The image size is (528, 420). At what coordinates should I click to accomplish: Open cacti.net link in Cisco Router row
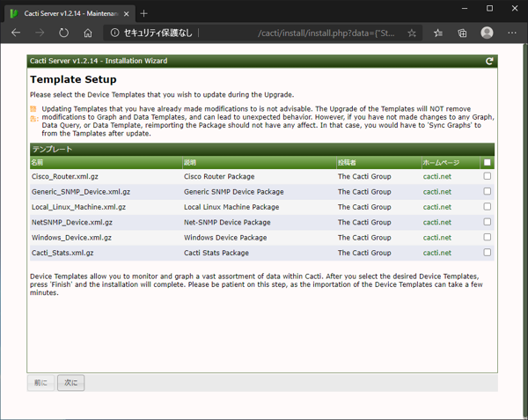(437, 176)
